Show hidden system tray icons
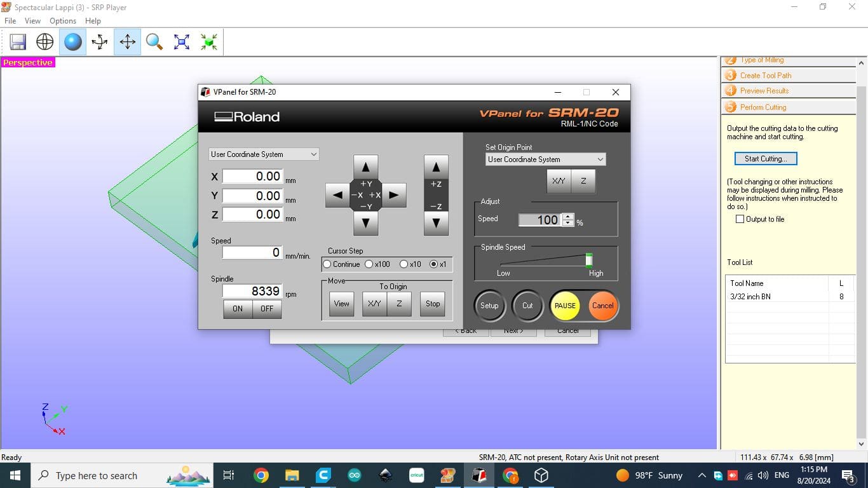 [702, 475]
